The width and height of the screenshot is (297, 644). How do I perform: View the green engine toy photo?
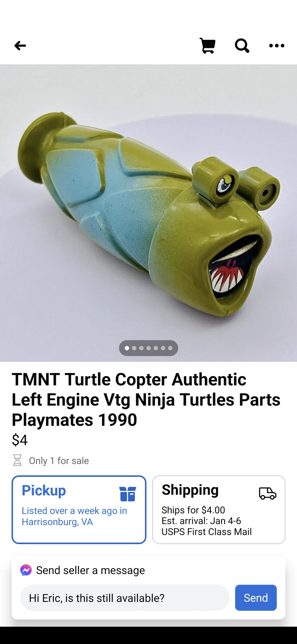tap(148, 213)
